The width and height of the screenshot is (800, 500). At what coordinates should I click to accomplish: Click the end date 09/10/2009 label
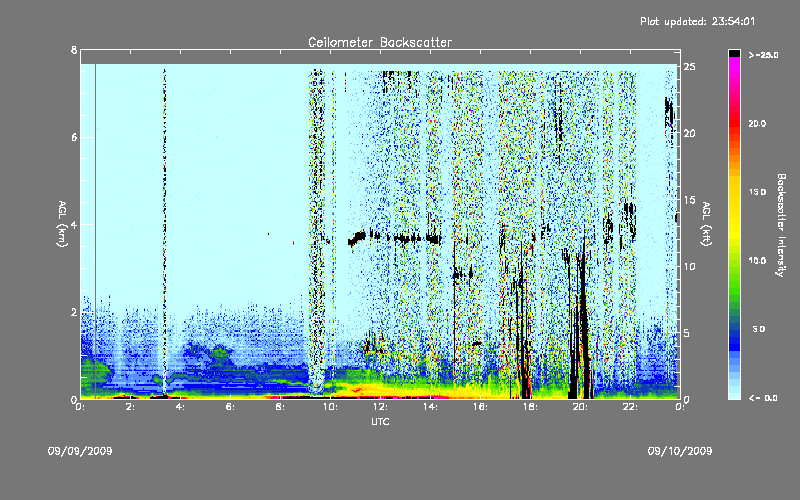[x=680, y=451]
